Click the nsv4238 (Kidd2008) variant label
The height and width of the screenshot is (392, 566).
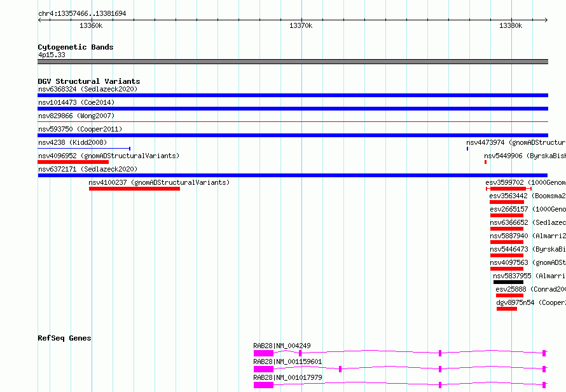tap(72, 142)
